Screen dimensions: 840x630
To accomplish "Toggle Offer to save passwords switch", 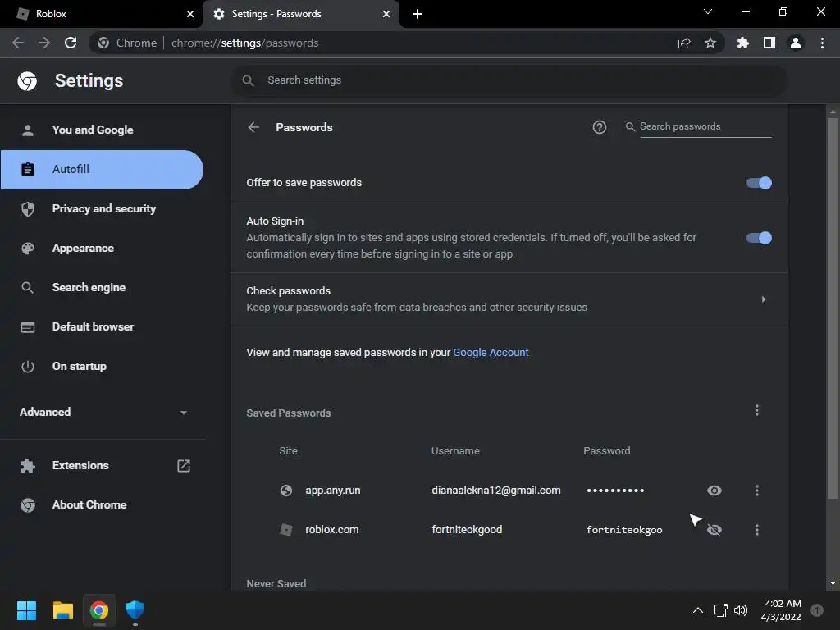I will (759, 183).
